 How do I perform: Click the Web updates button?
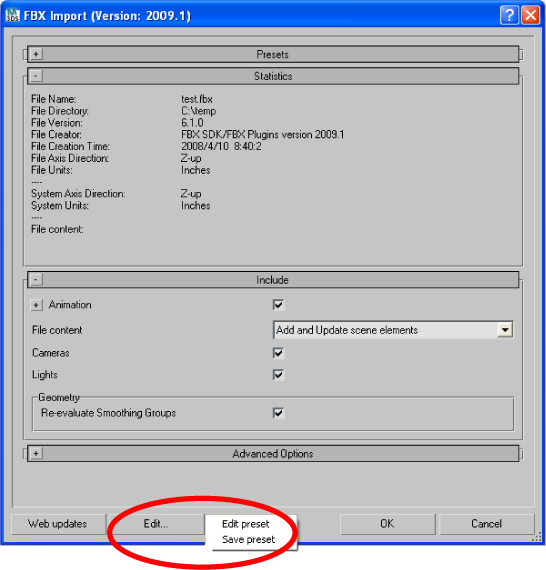click(58, 524)
